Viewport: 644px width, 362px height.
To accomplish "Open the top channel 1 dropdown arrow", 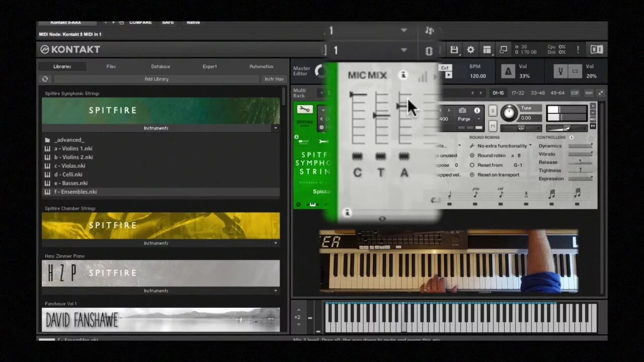I will tap(404, 30).
